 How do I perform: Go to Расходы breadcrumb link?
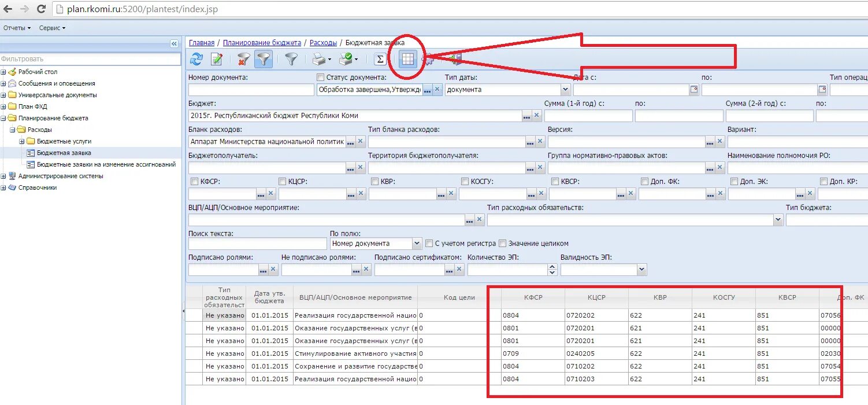[323, 43]
